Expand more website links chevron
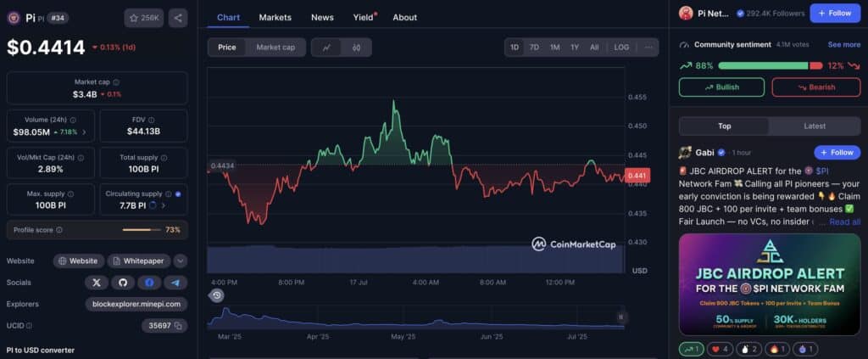The image size is (868, 359). tap(181, 261)
